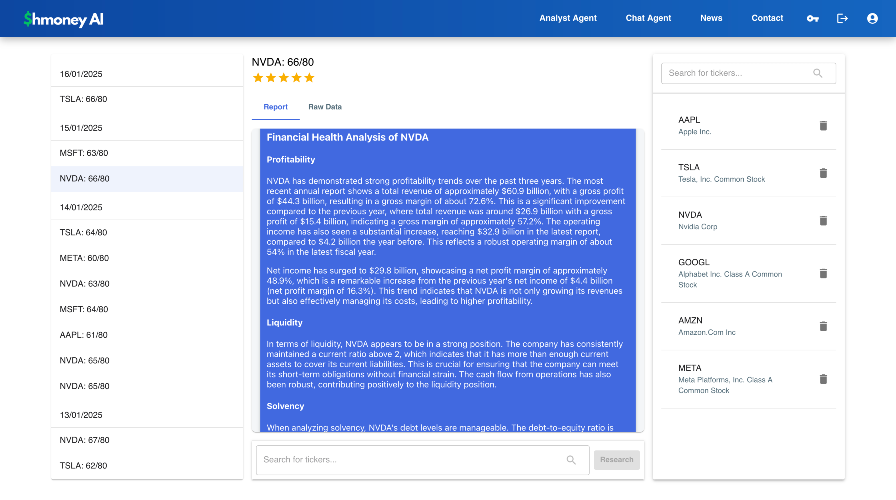This screenshot has width=896, height=500.
Task: Select AMZN Amazon.Com Inc watchlist entry
Action: pos(749,326)
